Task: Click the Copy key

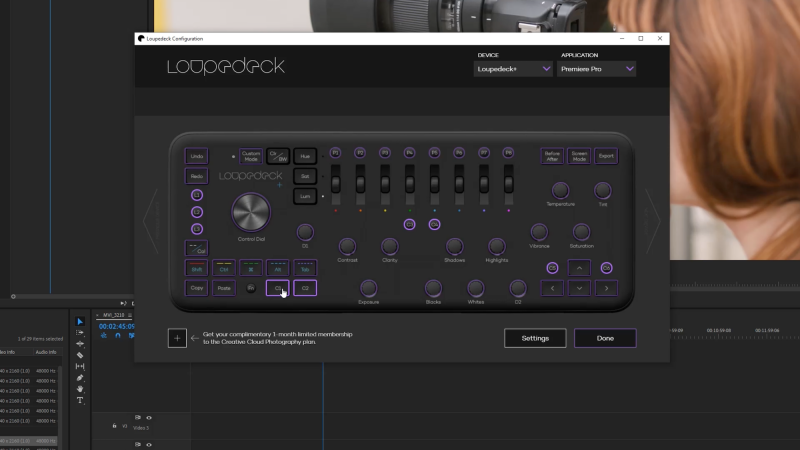Action: 196,288
